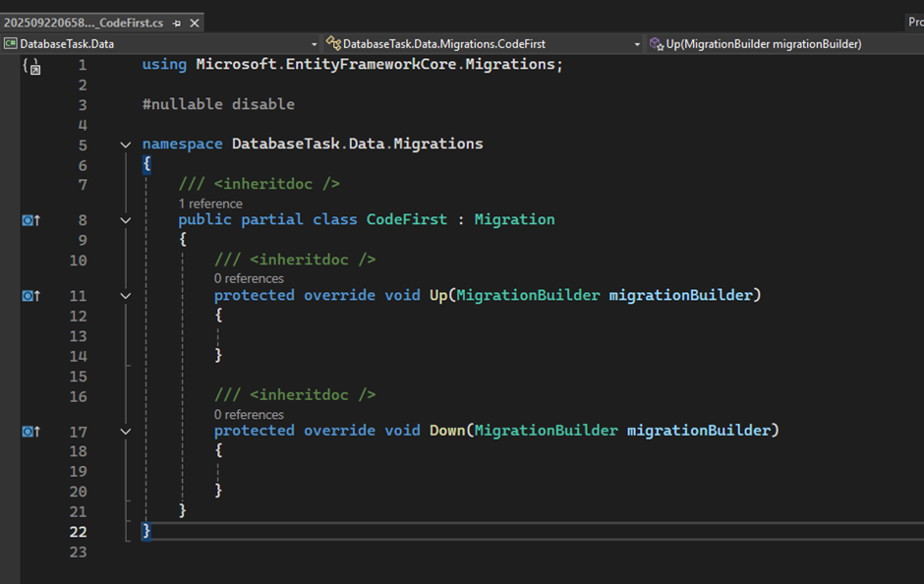Click '0 references' above the Up method
Image resolution: width=924 pixels, height=584 pixels.
click(249, 279)
